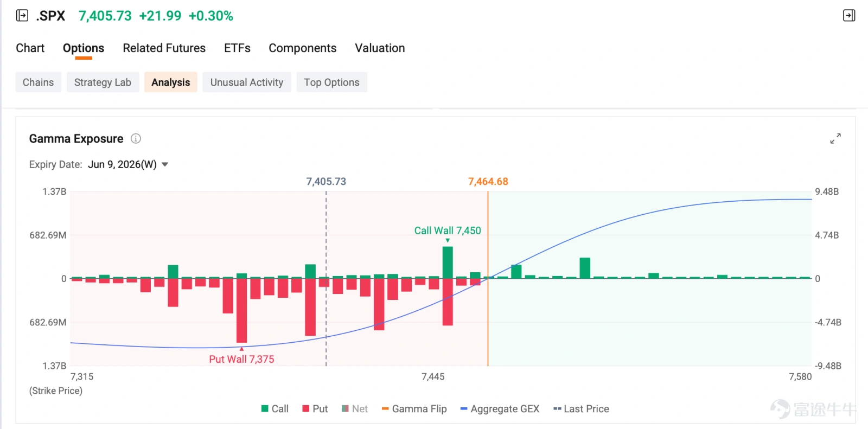Open the Expiry Date dropdown arrow
Image resolution: width=868 pixels, height=429 pixels.
click(165, 164)
